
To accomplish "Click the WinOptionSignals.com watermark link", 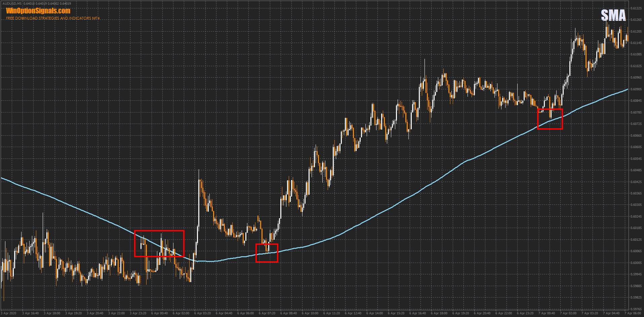I will 38,11.
